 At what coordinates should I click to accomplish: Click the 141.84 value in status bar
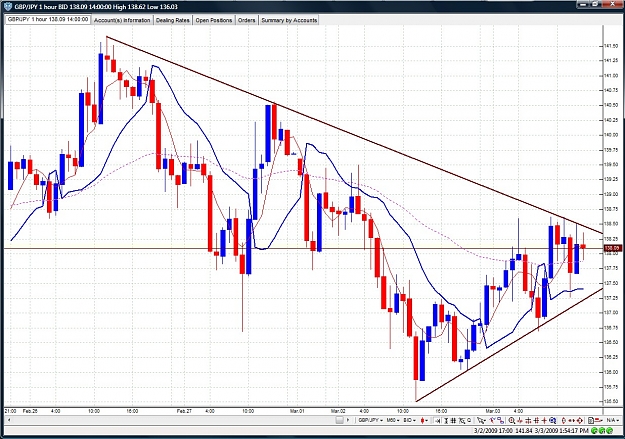[524, 431]
